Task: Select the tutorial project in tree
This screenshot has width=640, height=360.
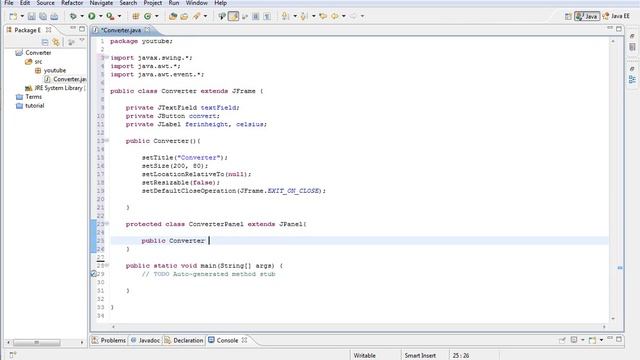Action: pos(30,106)
